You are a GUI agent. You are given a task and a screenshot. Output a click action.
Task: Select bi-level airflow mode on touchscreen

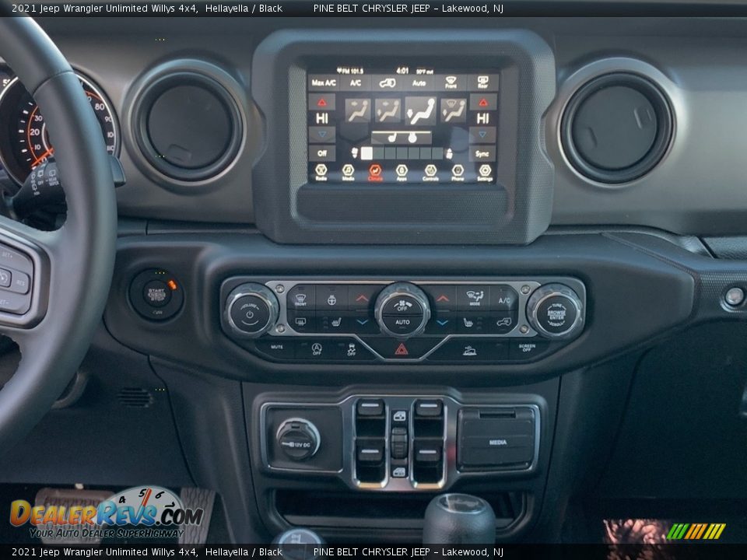388,110
